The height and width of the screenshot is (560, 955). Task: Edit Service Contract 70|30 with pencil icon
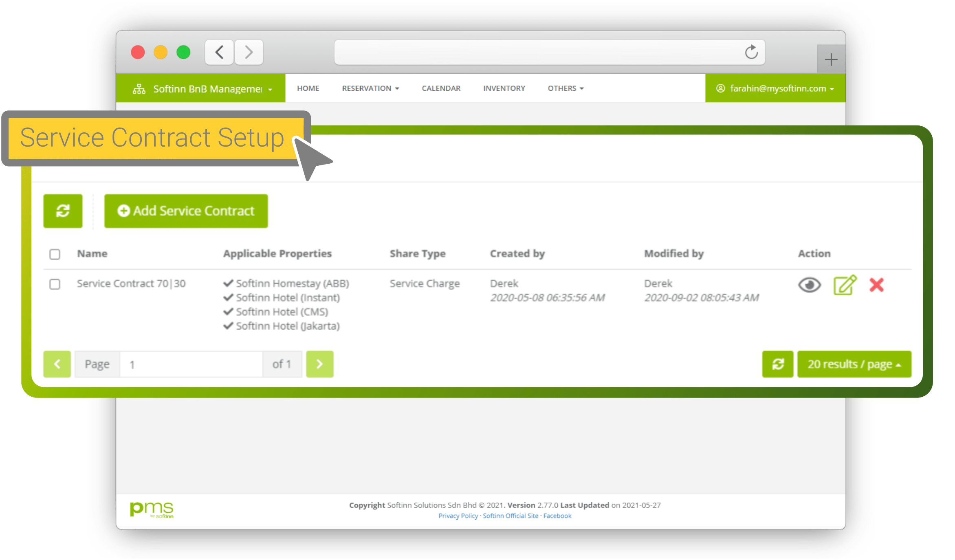click(x=845, y=285)
